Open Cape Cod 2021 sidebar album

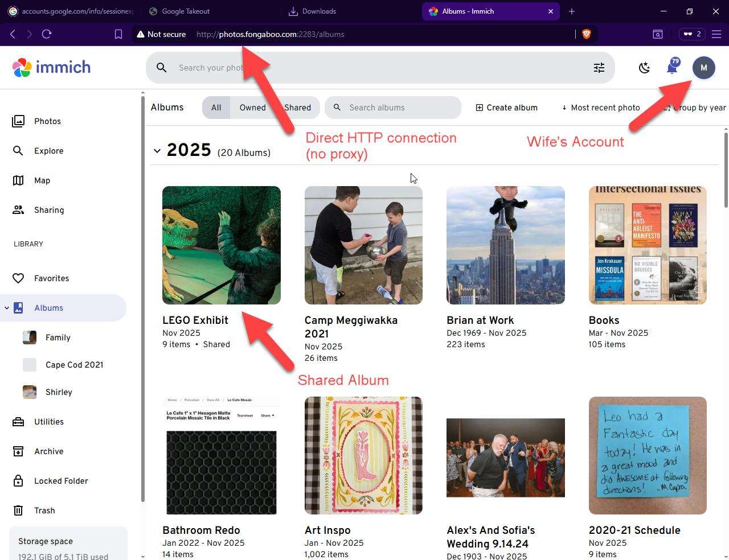coord(73,365)
